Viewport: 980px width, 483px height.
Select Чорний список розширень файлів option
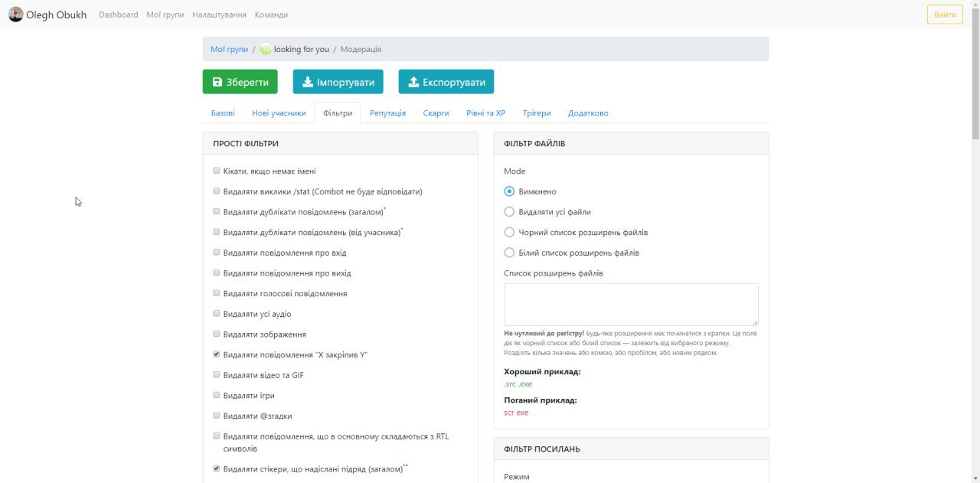click(509, 232)
